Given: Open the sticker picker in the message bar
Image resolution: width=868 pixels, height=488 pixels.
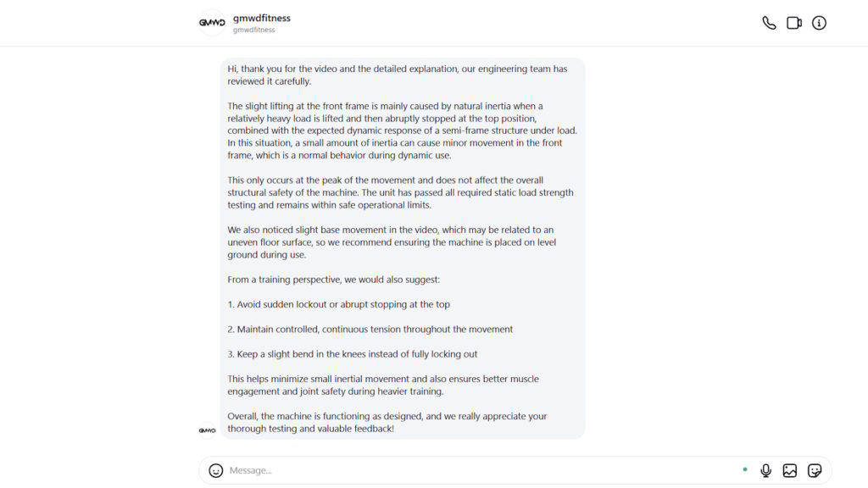Looking at the screenshot, I should [x=815, y=469].
